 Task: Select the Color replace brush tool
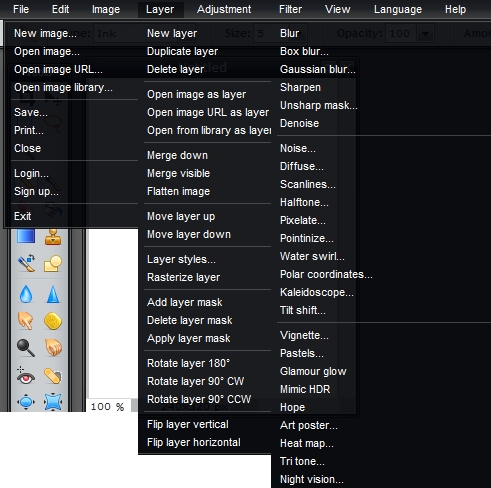pyautogui.click(x=26, y=263)
